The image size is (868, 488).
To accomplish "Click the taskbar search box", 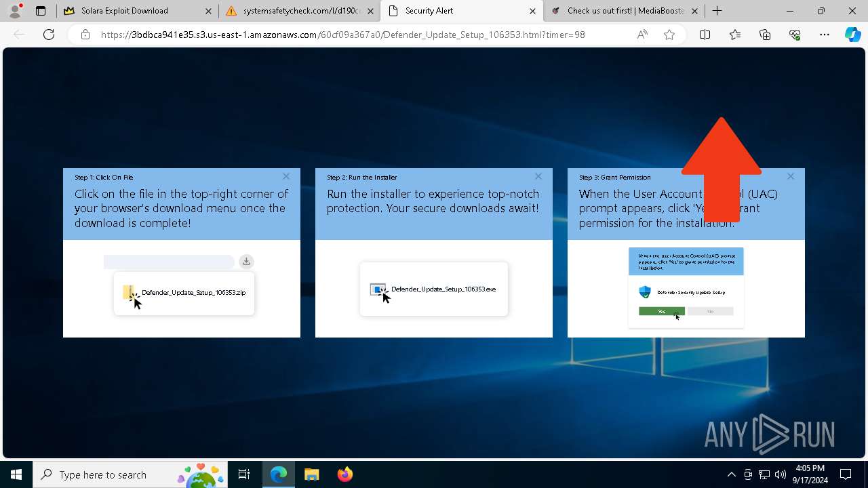I will 129,474.
